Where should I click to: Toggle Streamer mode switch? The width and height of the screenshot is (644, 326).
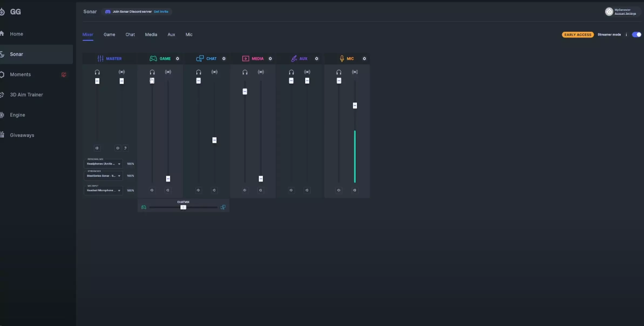tap(637, 35)
